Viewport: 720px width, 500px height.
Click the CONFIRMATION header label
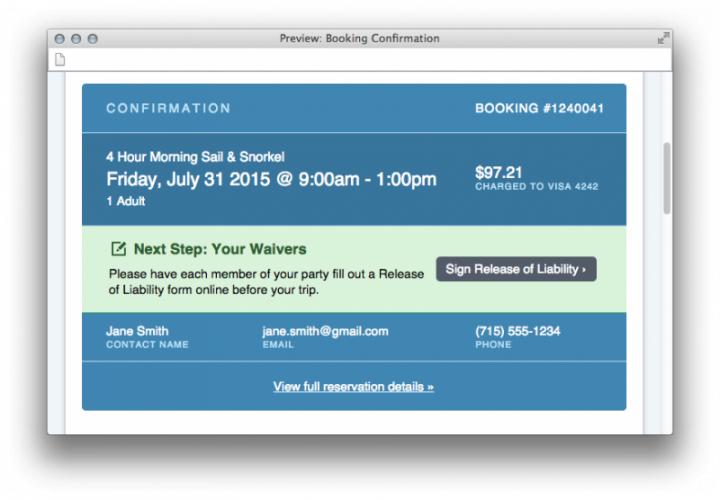coord(169,108)
